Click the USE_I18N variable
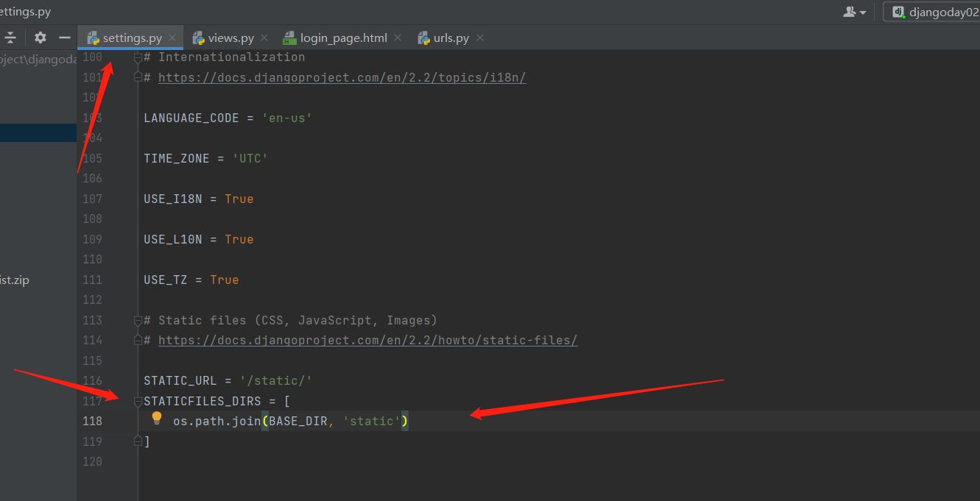The image size is (980, 501). point(173,199)
